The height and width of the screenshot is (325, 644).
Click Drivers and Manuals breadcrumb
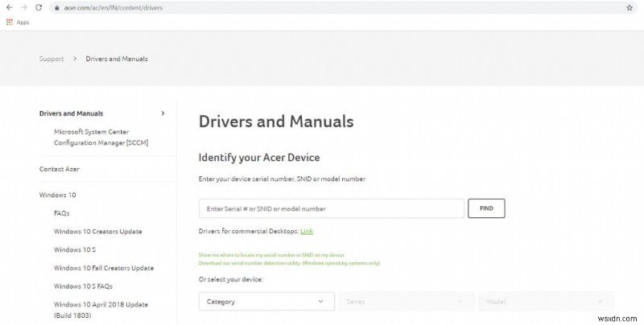point(117,59)
